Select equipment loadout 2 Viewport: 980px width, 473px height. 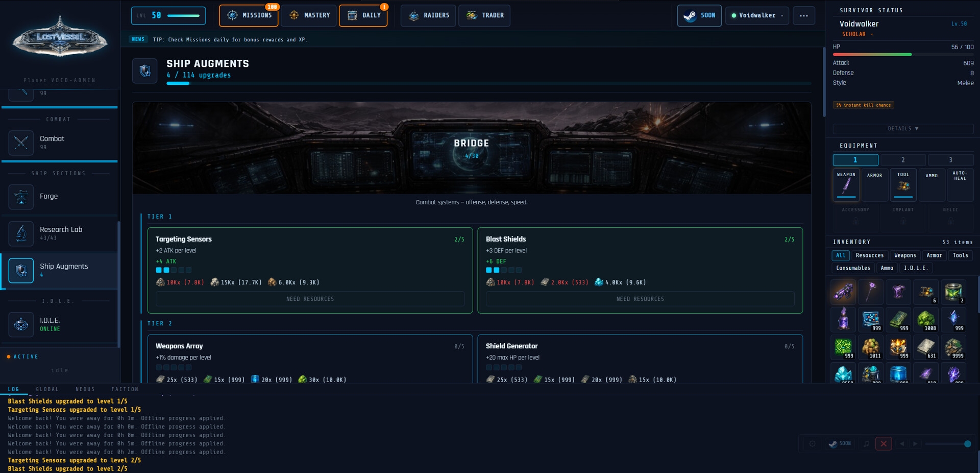902,160
